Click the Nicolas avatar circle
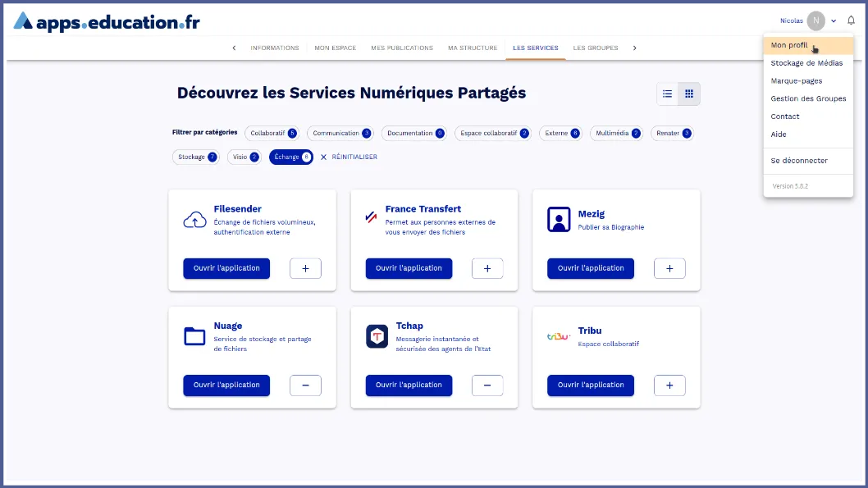Viewport: 868px width, 488px height. [816, 21]
